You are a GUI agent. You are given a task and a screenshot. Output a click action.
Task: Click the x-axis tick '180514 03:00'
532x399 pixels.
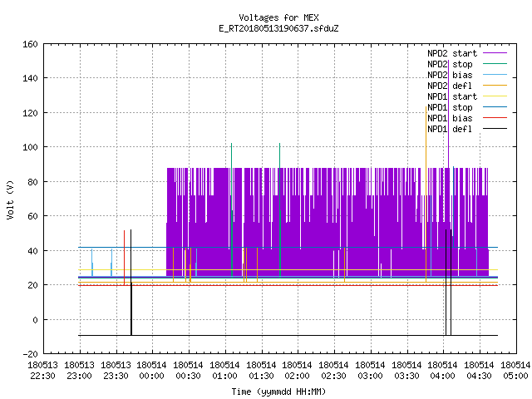click(370, 371)
